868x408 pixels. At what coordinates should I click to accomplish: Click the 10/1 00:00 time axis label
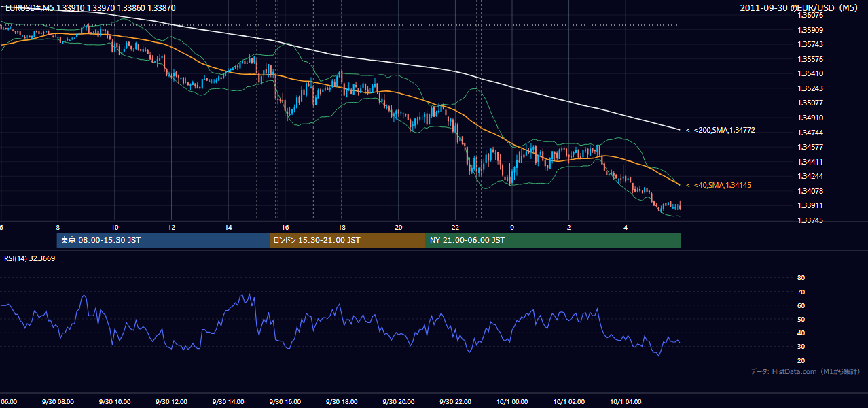[512, 402]
